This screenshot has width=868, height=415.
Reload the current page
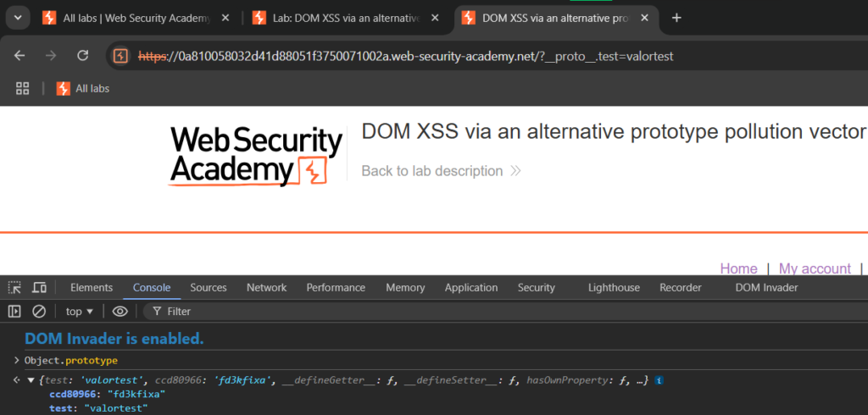coord(83,56)
